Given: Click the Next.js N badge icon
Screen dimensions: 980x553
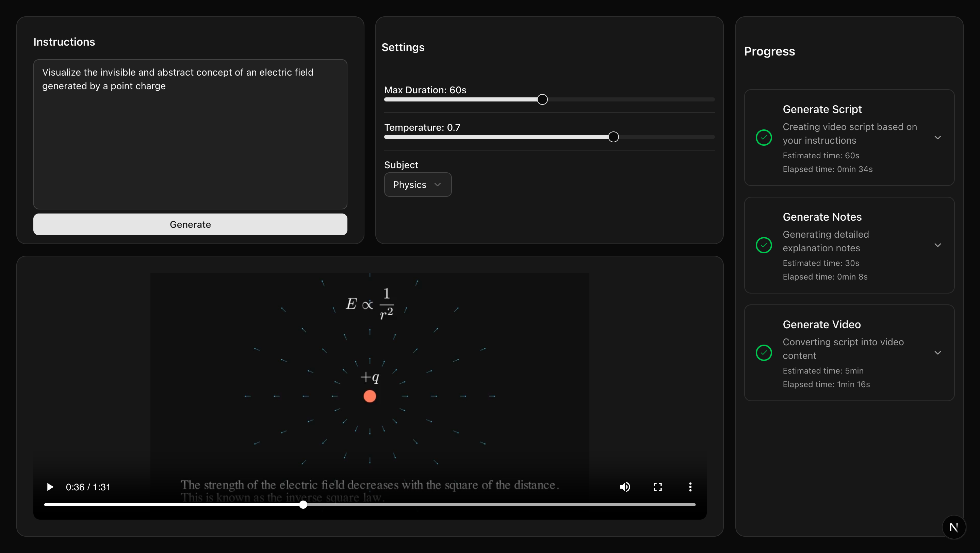Looking at the screenshot, I should point(953,527).
